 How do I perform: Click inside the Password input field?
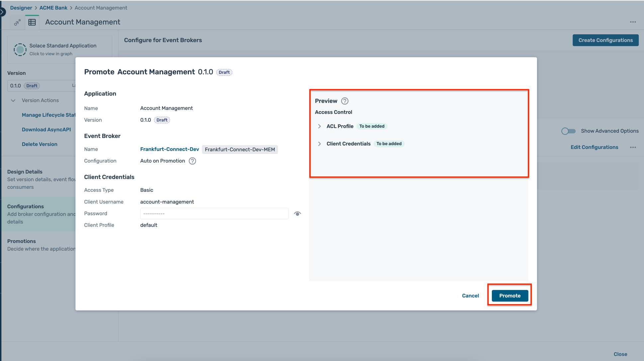pyautogui.click(x=214, y=213)
